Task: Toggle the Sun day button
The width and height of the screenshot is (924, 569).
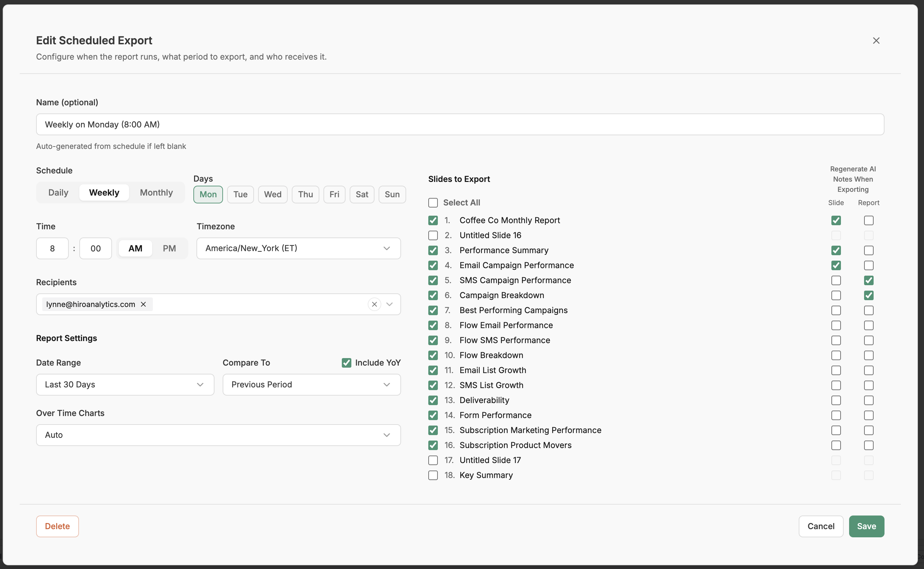Action: coord(392,194)
